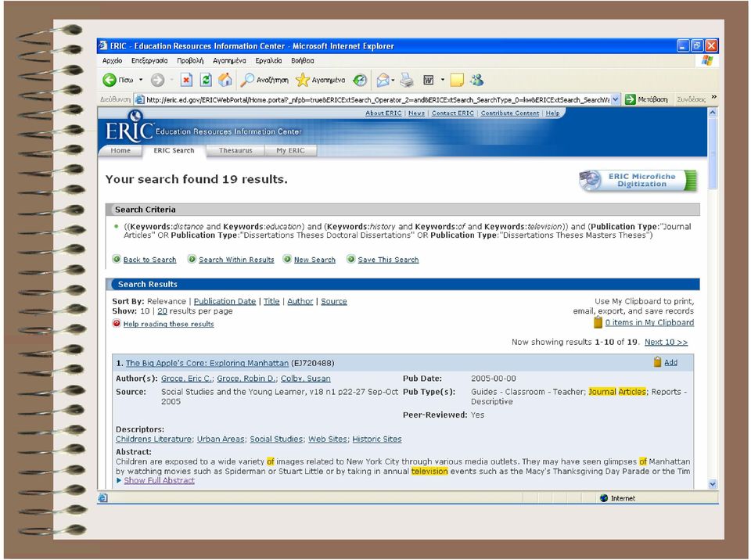This screenshot has width=751, height=560.
Task: Open the Search magnifier toolbar button
Action: (x=264, y=80)
